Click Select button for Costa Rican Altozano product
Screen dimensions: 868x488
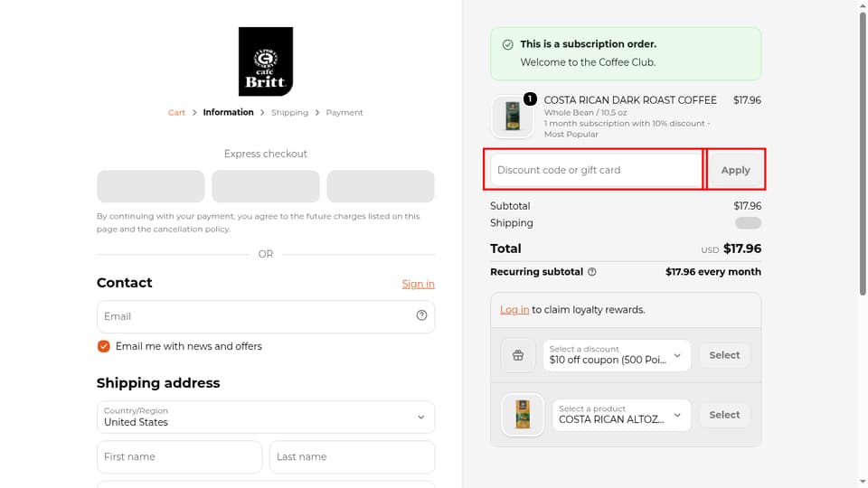(x=724, y=415)
